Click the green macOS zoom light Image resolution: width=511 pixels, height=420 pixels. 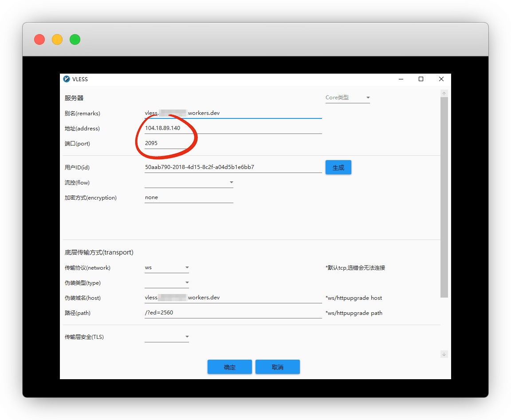pos(75,39)
